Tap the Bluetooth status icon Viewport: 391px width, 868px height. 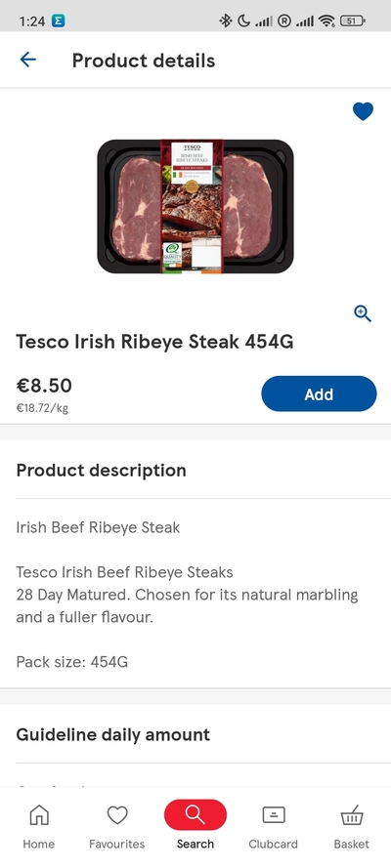226,21
